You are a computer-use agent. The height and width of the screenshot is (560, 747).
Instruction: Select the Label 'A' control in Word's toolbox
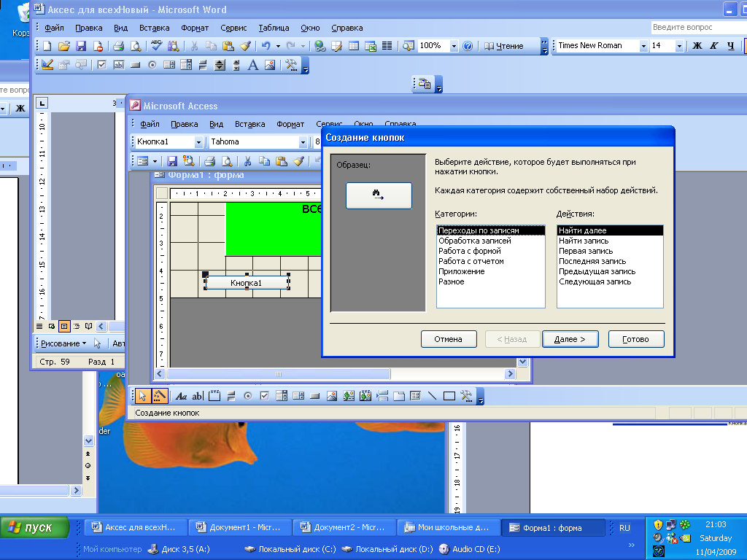tap(253, 65)
